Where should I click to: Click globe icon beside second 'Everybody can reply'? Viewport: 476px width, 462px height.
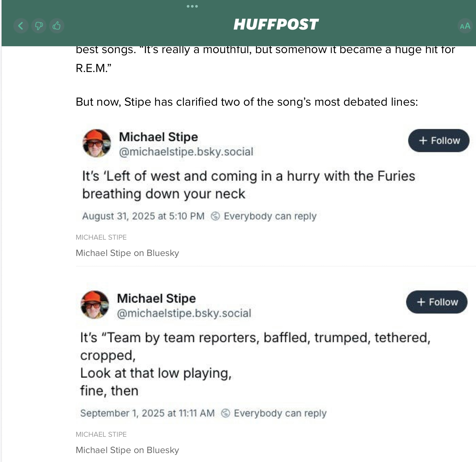[225, 413]
